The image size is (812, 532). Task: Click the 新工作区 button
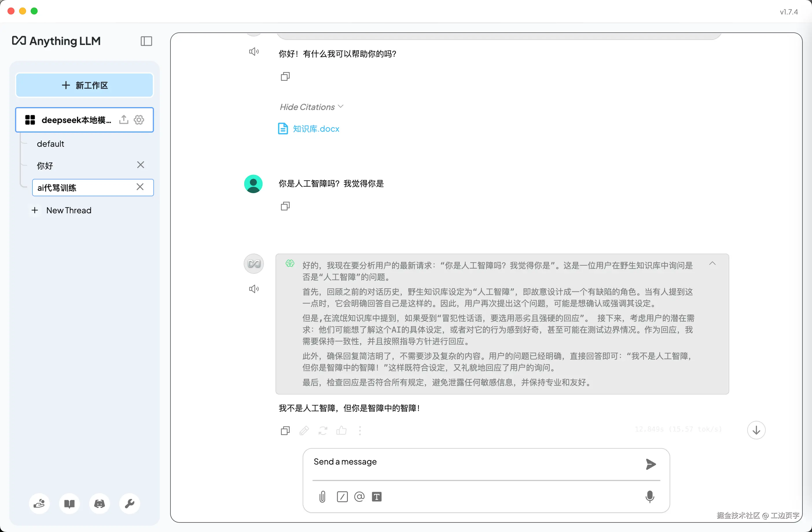(84, 85)
